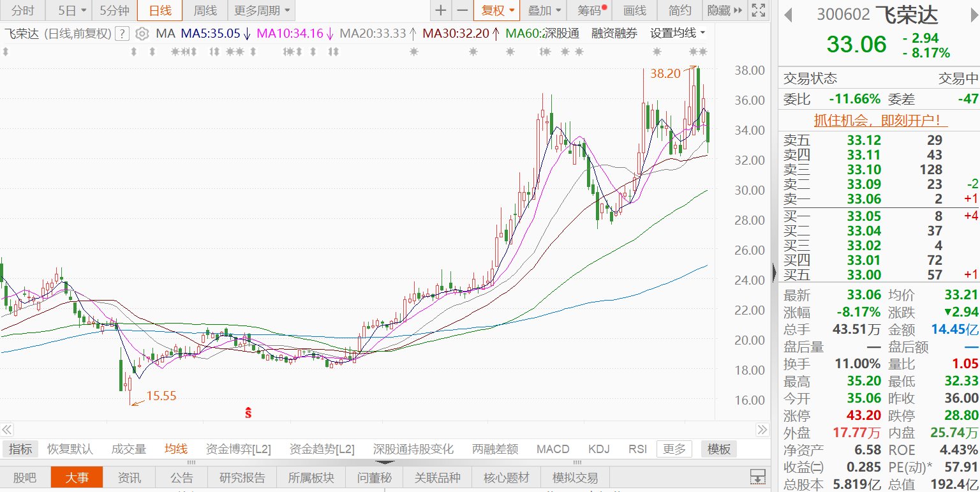Open the MA settings gear icon

143,34
